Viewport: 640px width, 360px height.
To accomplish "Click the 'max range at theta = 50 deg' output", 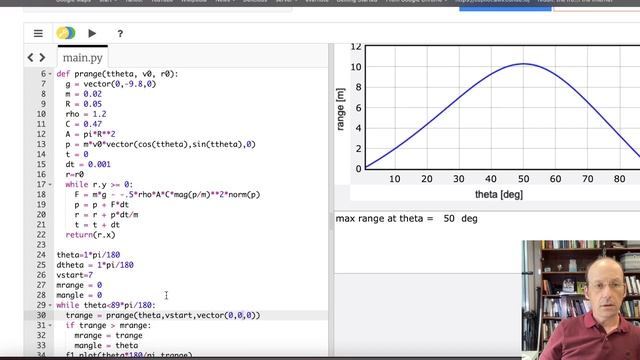I will tap(407, 219).
